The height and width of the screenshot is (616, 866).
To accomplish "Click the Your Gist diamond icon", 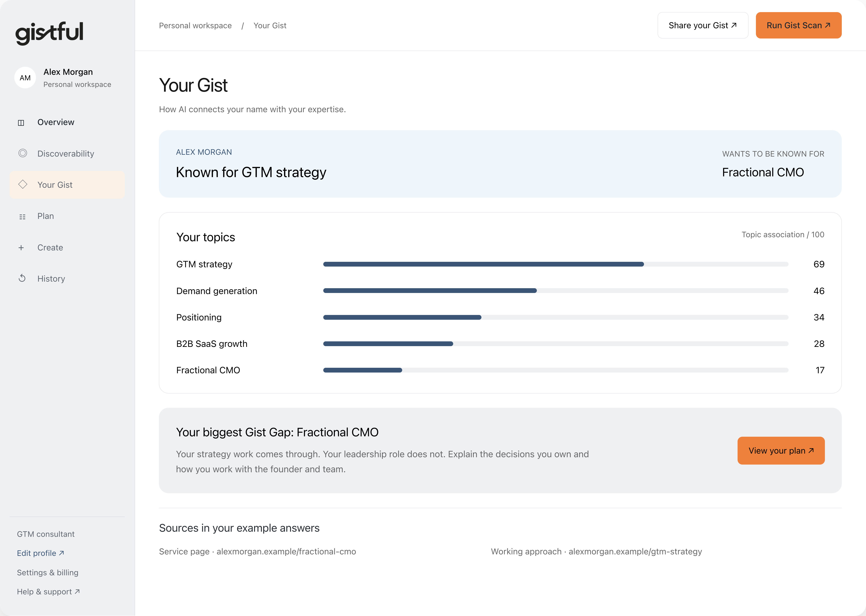I will point(23,184).
